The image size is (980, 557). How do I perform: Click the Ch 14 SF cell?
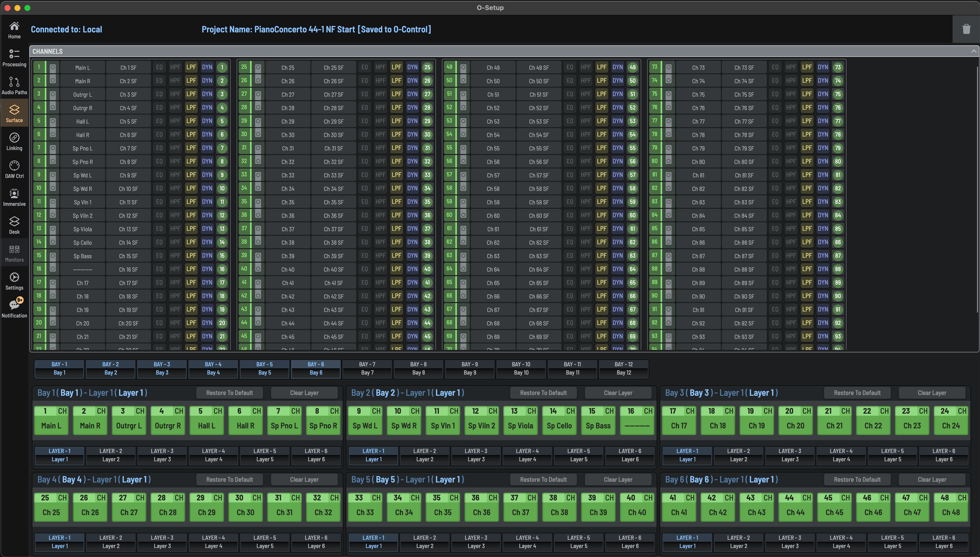pyautogui.click(x=129, y=242)
